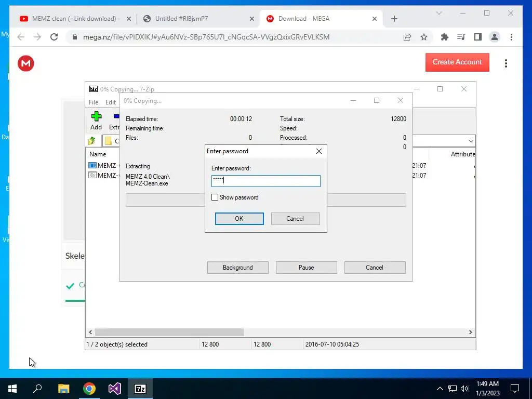This screenshot has height=399, width=532.
Task: Open the tab search chevron
Action: tap(438, 13)
